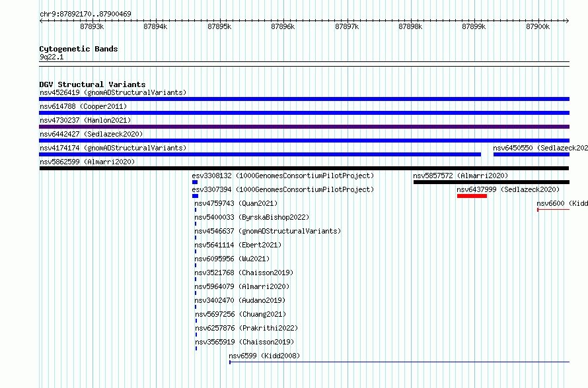Click nsv4546637 gnomADStructuralVariants label
The height and width of the screenshot is (388, 588).
point(268,231)
